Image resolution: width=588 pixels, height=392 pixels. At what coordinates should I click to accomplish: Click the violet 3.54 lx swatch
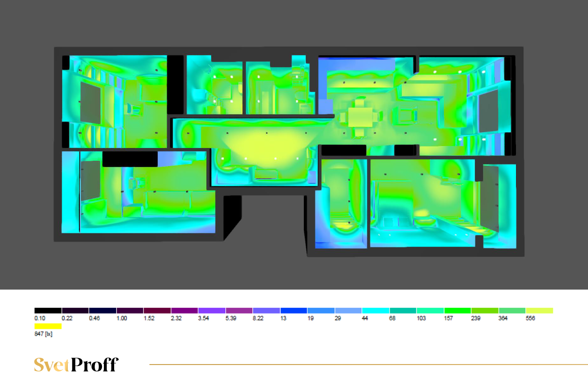(212, 311)
